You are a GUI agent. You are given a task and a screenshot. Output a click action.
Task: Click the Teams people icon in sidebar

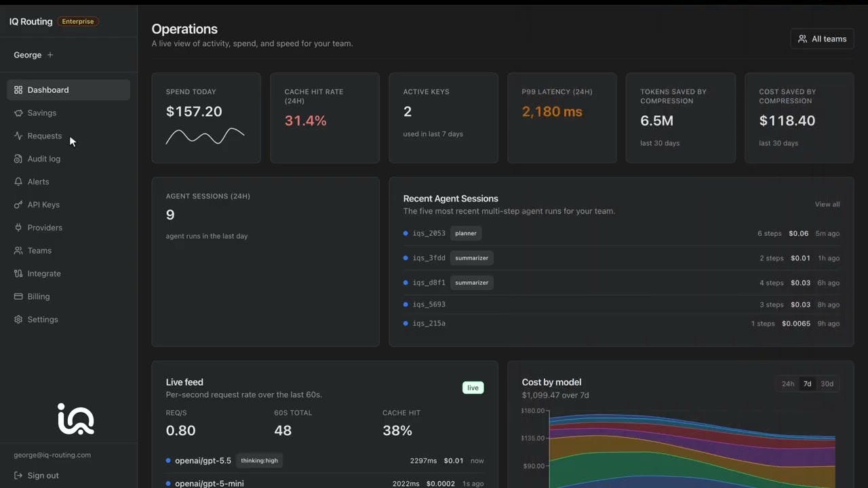coord(18,251)
